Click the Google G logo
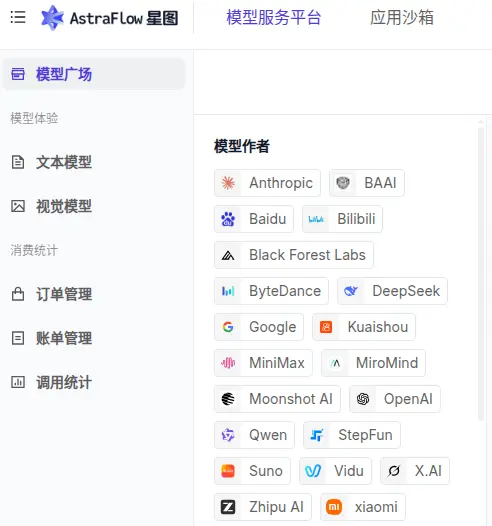This screenshot has height=526, width=492. pyautogui.click(x=228, y=327)
